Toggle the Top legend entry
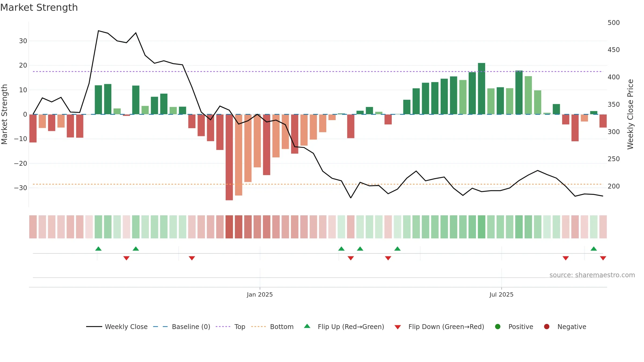 click(230, 327)
